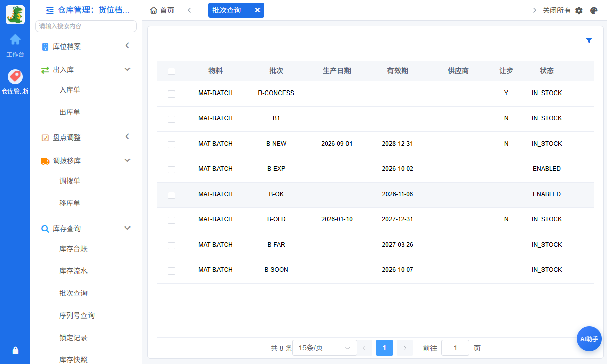Open the filter funnel icon

pos(589,40)
